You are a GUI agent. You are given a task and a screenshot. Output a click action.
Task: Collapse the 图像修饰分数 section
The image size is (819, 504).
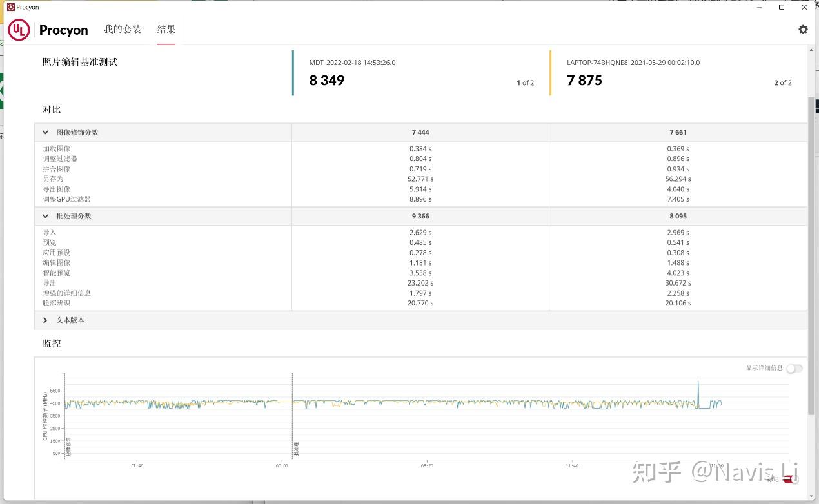pos(46,132)
